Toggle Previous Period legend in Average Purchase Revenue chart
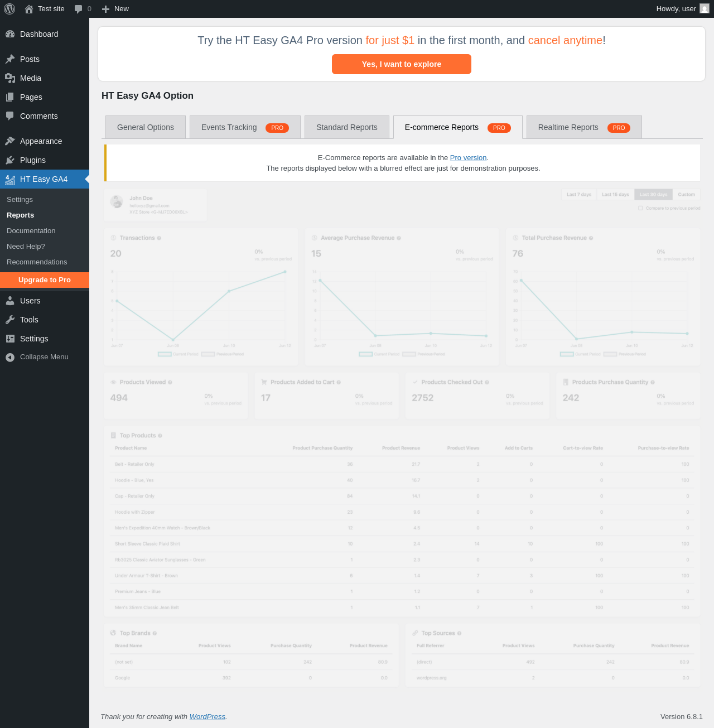This screenshot has height=728, width=714. [424, 354]
